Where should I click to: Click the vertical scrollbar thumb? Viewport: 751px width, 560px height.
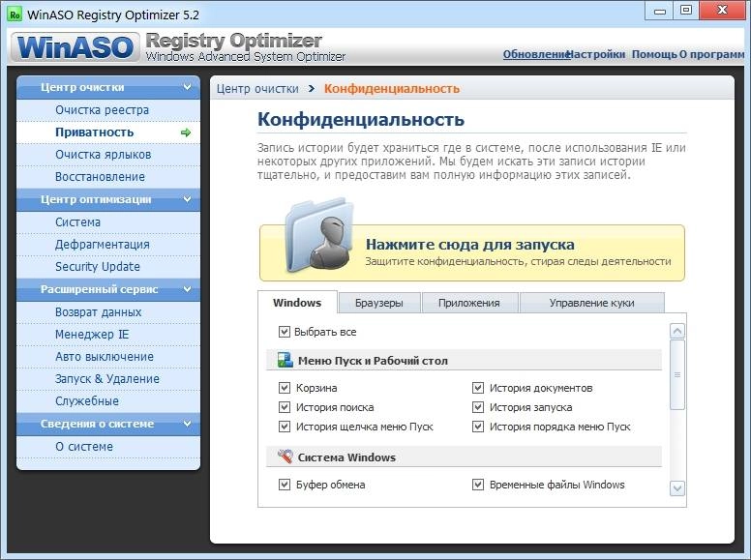pos(677,374)
